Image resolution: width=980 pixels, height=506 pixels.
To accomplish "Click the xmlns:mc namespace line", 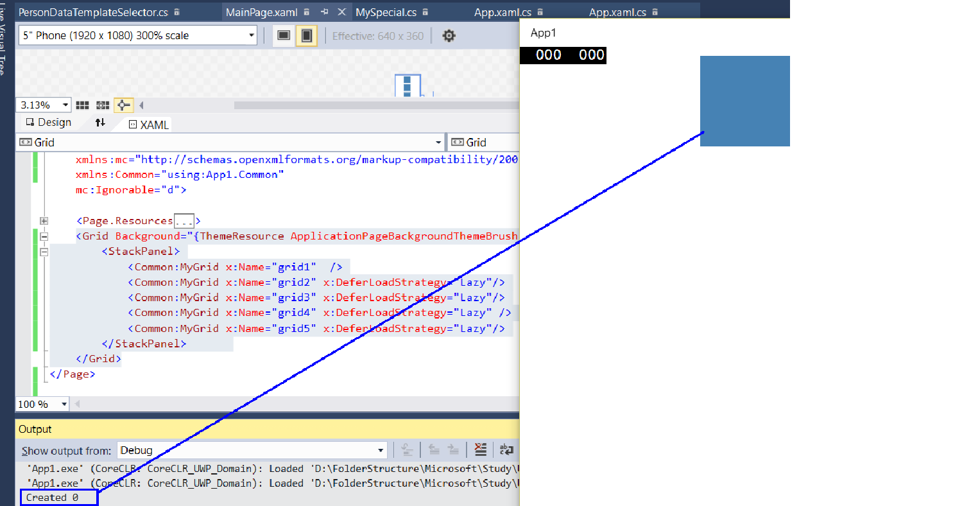I will [297, 159].
